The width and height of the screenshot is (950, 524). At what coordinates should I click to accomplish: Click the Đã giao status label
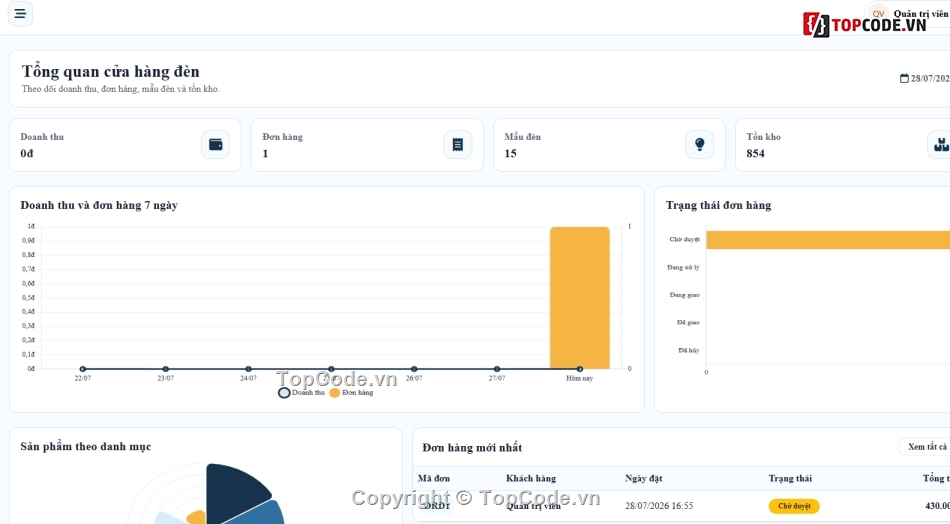[688, 322]
